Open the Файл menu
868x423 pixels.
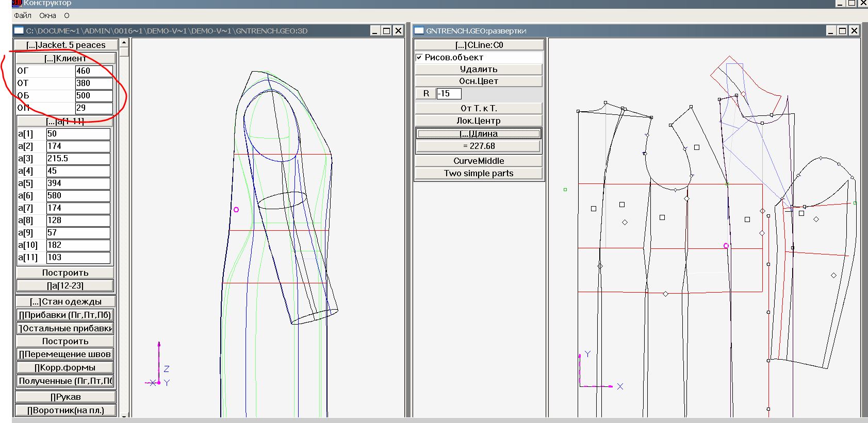pyautogui.click(x=23, y=15)
